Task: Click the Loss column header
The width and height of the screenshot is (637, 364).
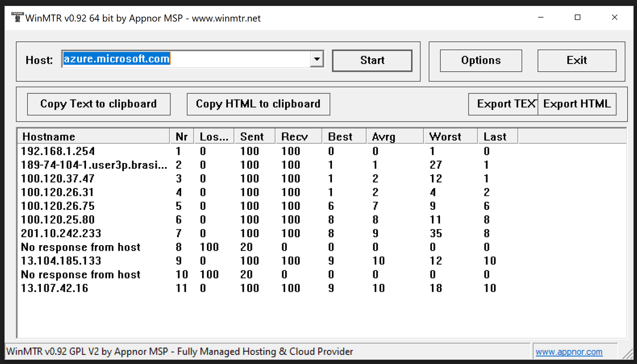Action: [x=214, y=136]
